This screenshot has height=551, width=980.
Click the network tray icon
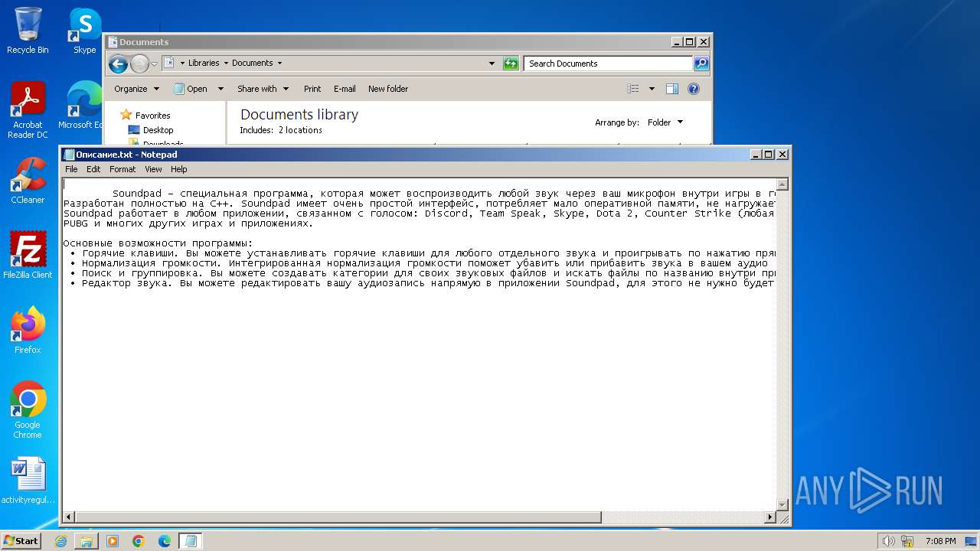908,541
